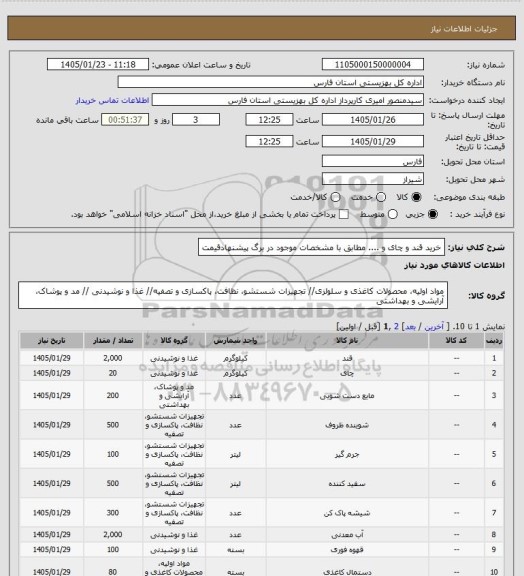524x576 pixels.
Task: Click quantity 300 in شیشه پاک کن row
Action: (113, 513)
